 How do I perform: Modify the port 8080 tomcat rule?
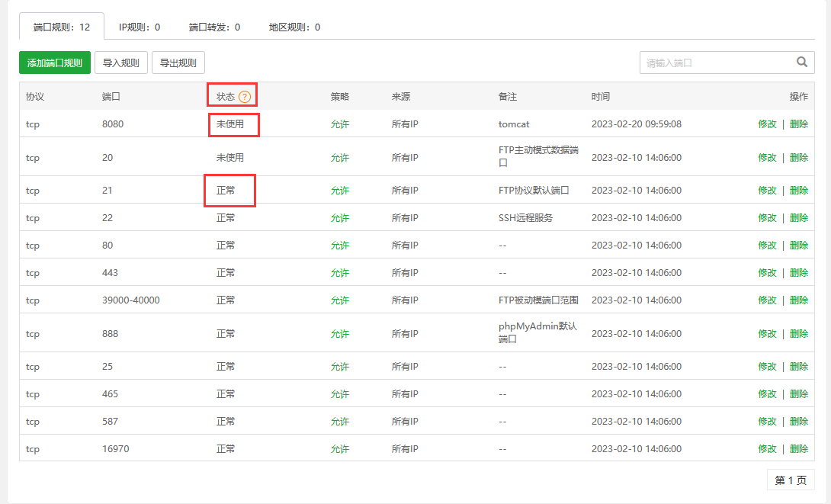coord(767,124)
